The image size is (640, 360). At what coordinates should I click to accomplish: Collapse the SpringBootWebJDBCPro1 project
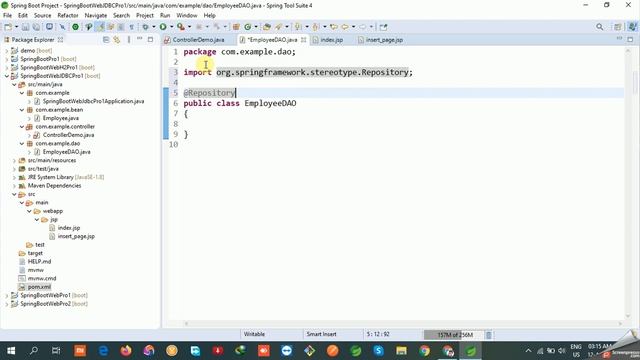pos(7,76)
